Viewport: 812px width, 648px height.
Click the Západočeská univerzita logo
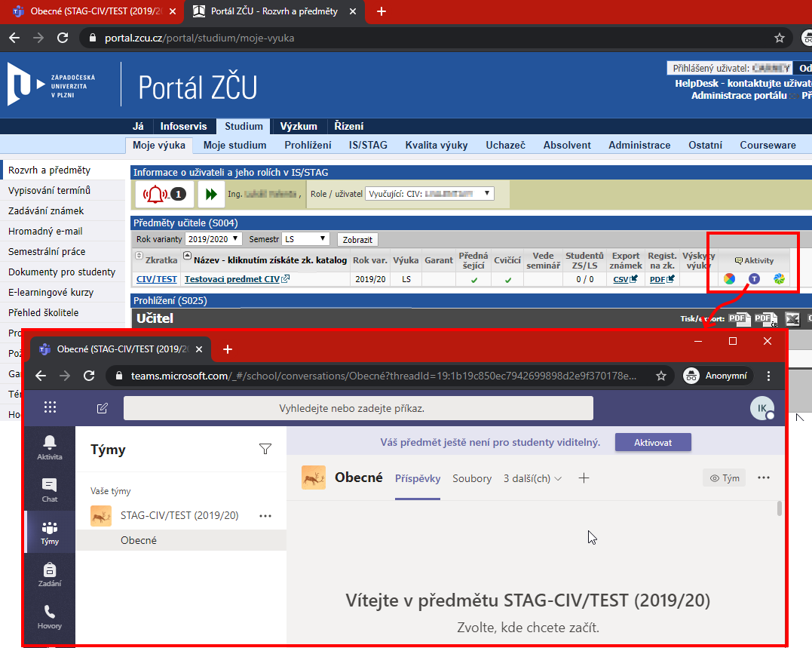(51, 84)
